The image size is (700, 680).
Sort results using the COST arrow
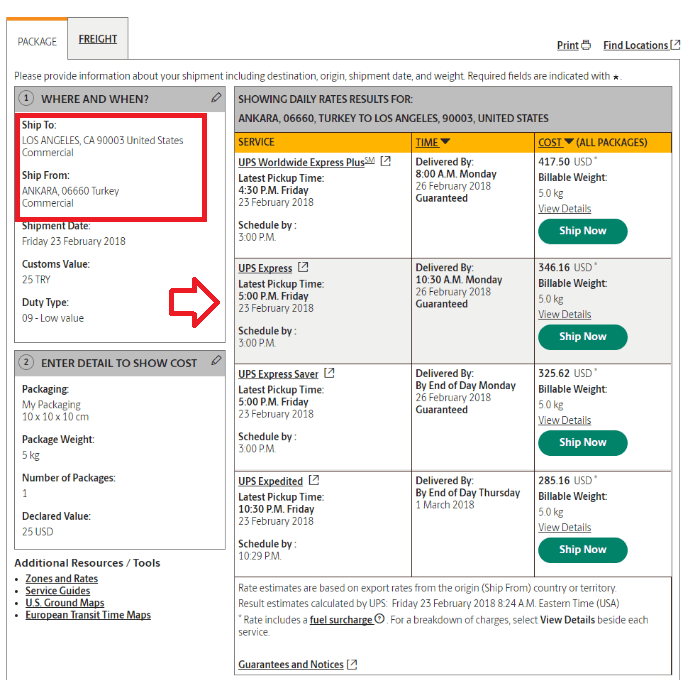[x=569, y=142]
